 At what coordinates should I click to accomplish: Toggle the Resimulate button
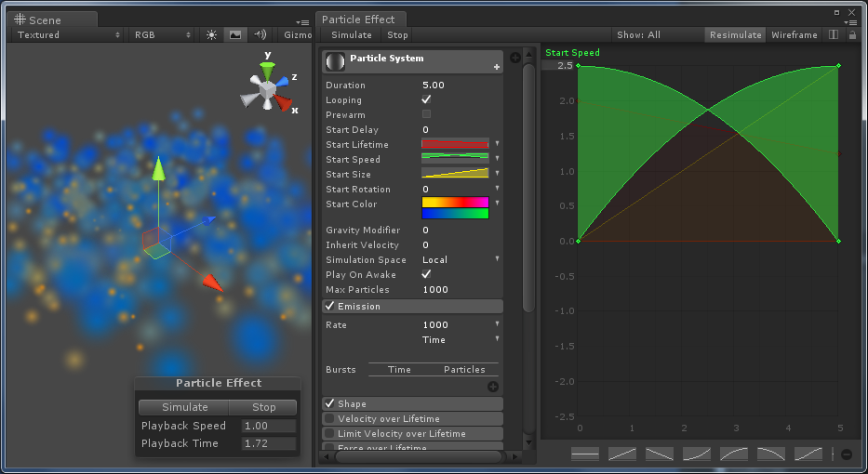click(x=735, y=34)
